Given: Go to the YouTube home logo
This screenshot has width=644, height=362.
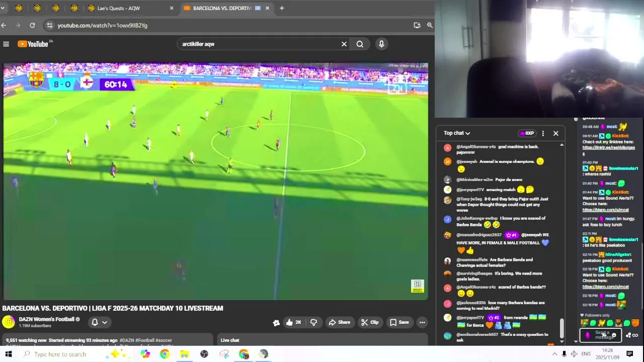Looking at the screenshot, I should coord(33,44).
